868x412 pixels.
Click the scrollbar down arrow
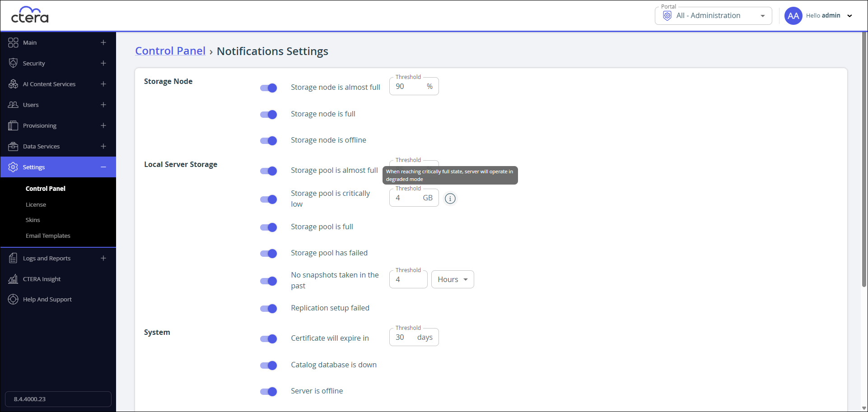[x=864, y=408]
